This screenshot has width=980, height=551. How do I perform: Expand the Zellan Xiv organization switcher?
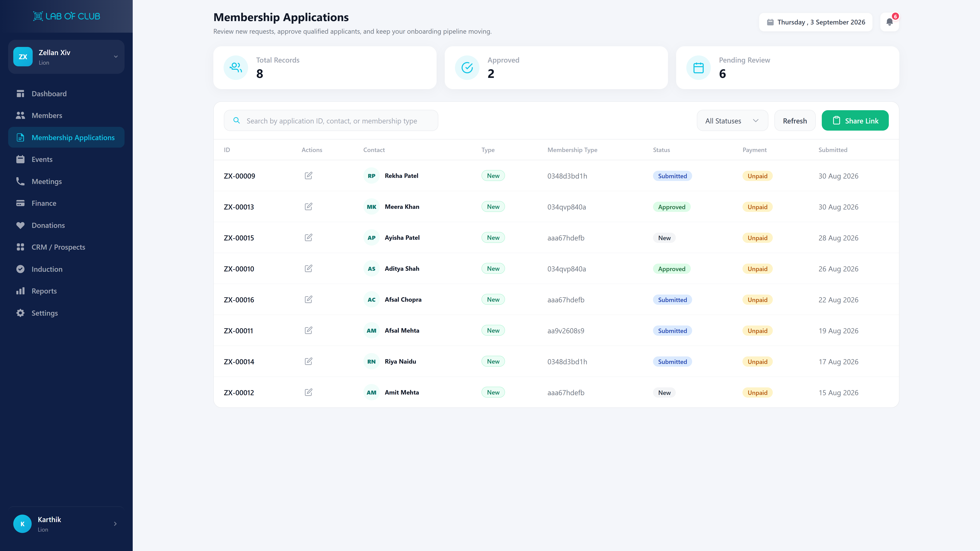click(x=66, y=57)
